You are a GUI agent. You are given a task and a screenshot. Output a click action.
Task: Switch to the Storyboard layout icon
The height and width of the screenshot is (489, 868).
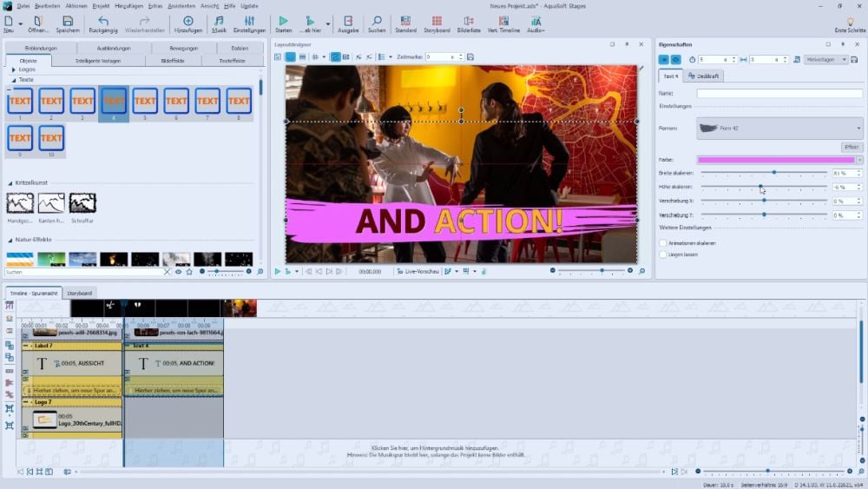437,21
